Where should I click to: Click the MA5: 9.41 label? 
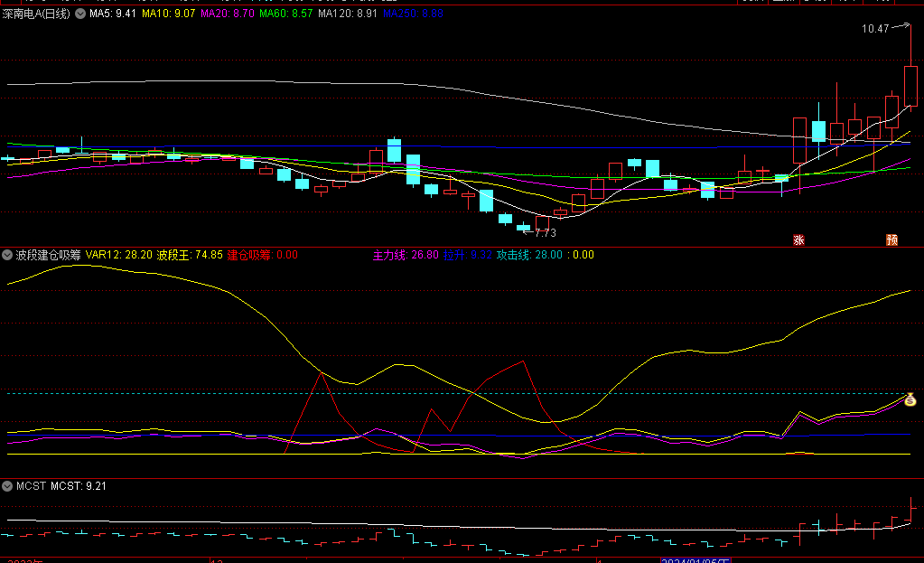pyautogui.click(x=113, y=14)
